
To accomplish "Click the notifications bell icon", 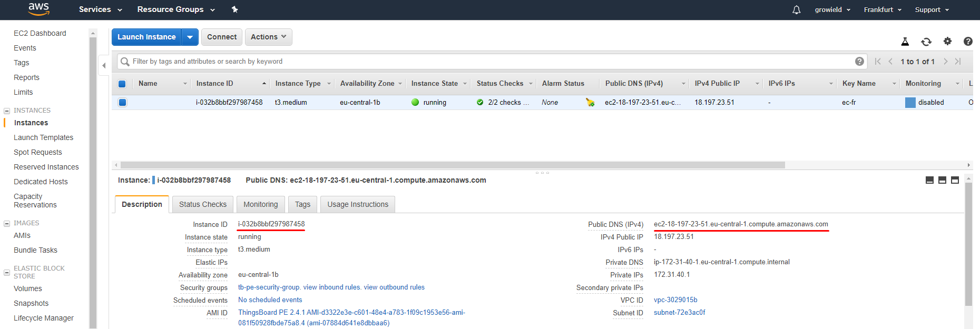I will click(796, 10).
